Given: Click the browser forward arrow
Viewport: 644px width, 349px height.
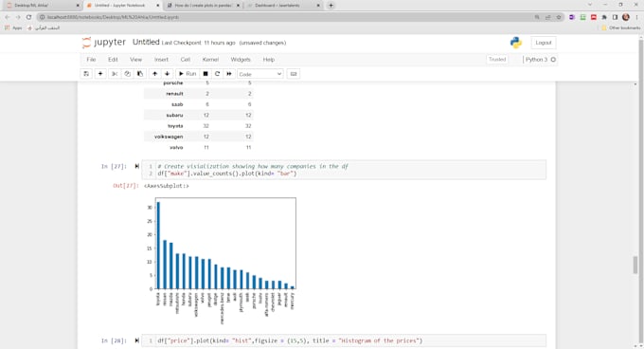Looking at the screenshot, I should tap(18, 17).
